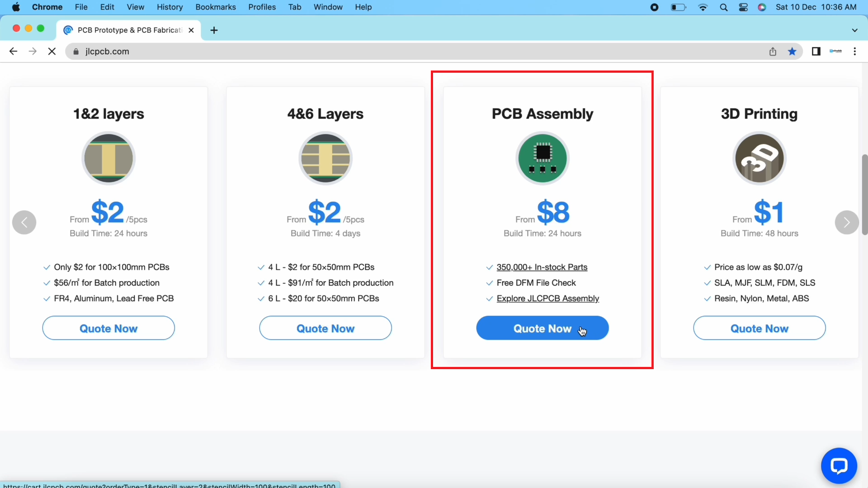
Task: Quote Now for 3D Printing
Action: [759, 328]
